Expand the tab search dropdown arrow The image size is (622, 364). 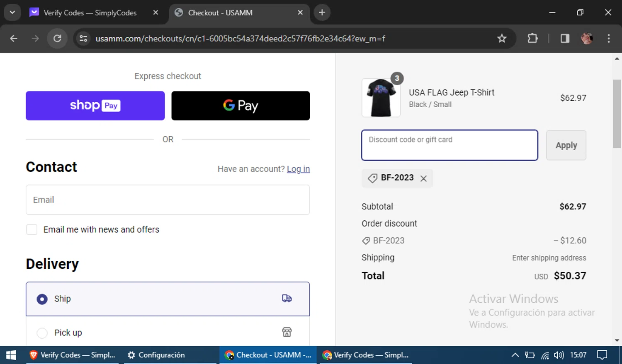(12, 12)
